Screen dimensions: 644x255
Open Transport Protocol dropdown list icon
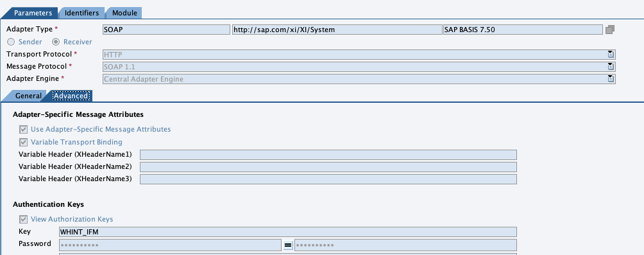(x=611, y=55)
